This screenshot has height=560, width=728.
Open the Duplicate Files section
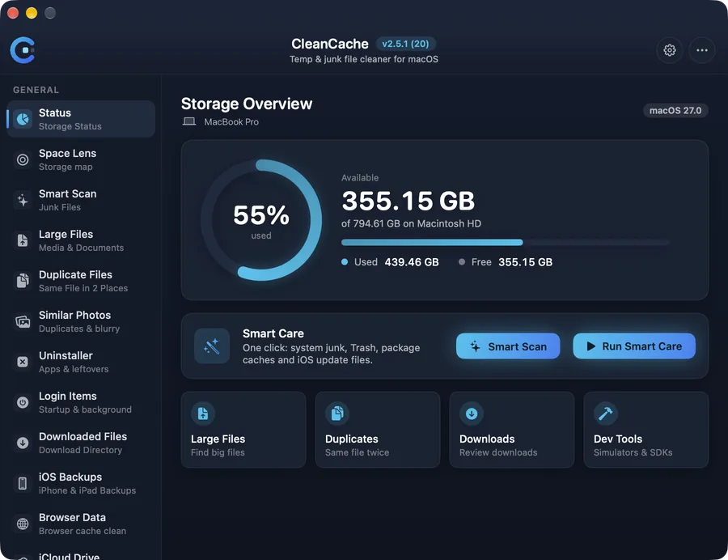pyautogui.click(x=81, y=281)
